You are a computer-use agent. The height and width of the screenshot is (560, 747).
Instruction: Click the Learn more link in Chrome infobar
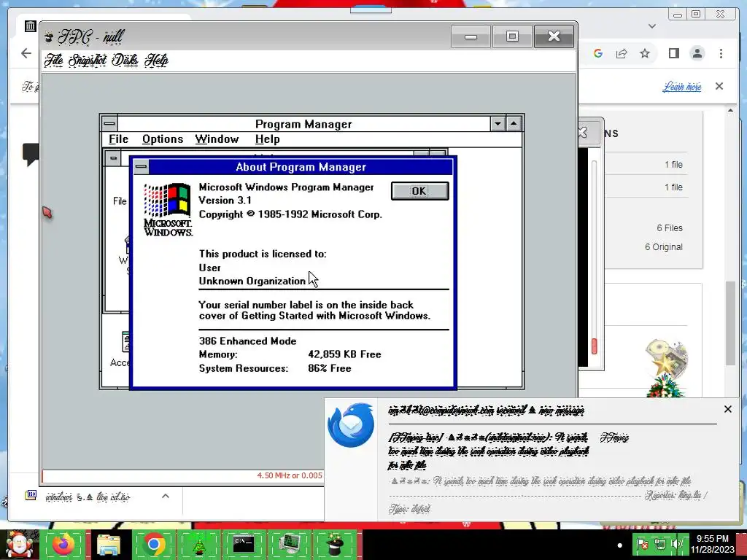tap(682, 87)
